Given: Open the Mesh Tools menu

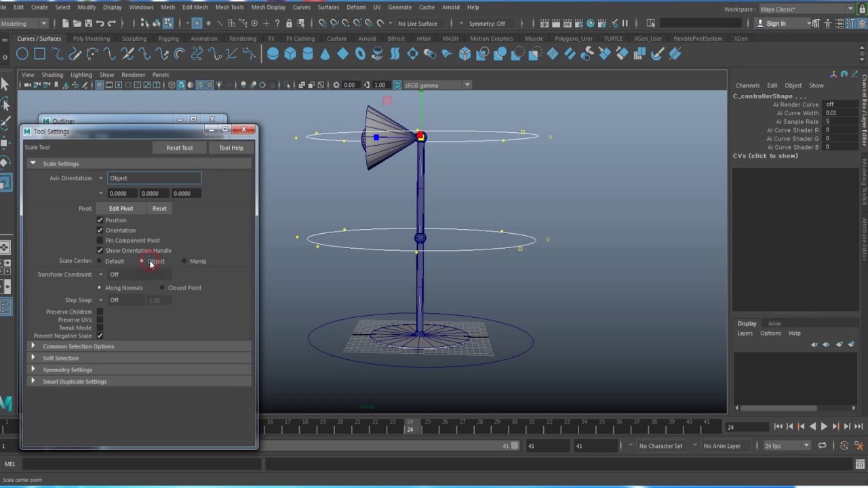Looking at the screenshot, I should point(229,7).
